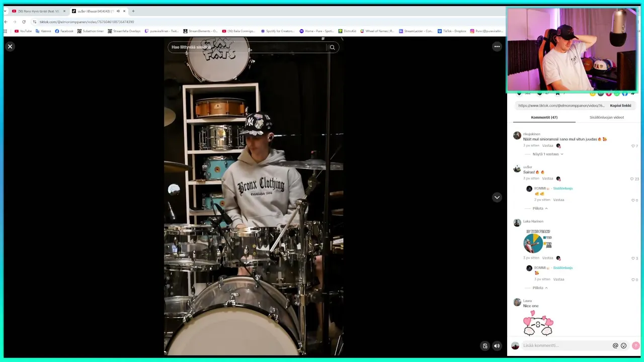
Task: Switch to the YouTube 'Rono Hyvio tänää' browser tab
Action: [39, 11]
